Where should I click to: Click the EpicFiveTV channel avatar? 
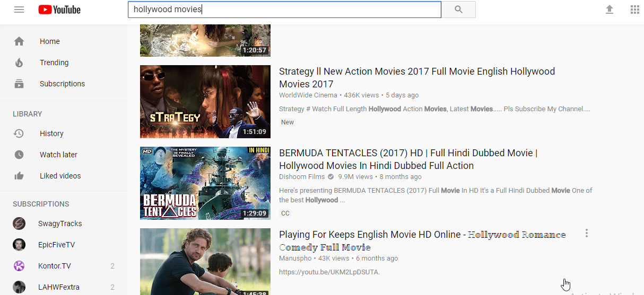pos(19,245)
